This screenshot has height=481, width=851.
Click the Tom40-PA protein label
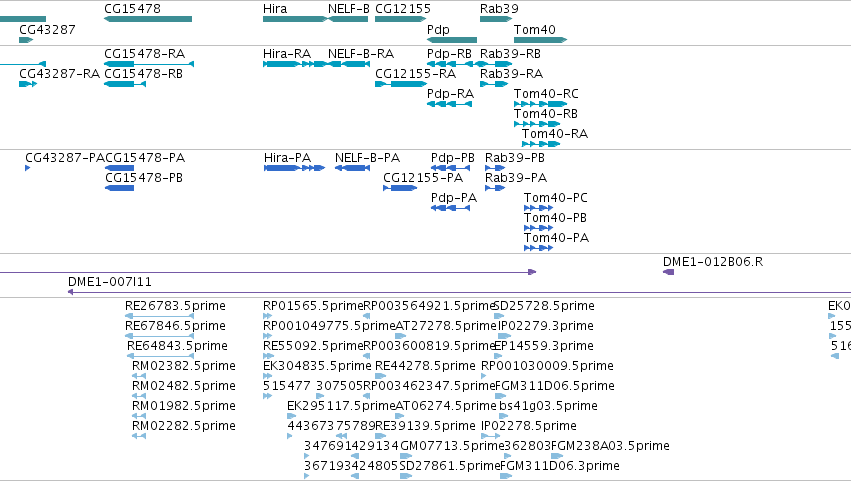(x=556, y=238)
